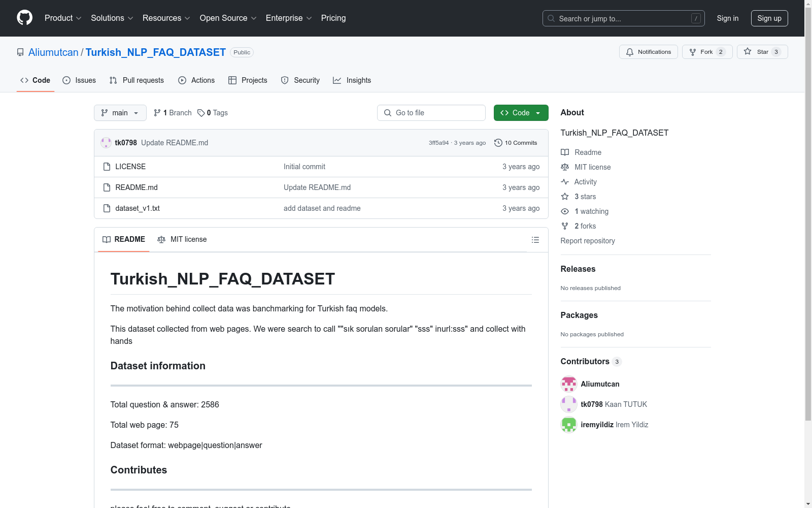
Task: Open the Releases heading link
Action: click(x=578, y=269)
